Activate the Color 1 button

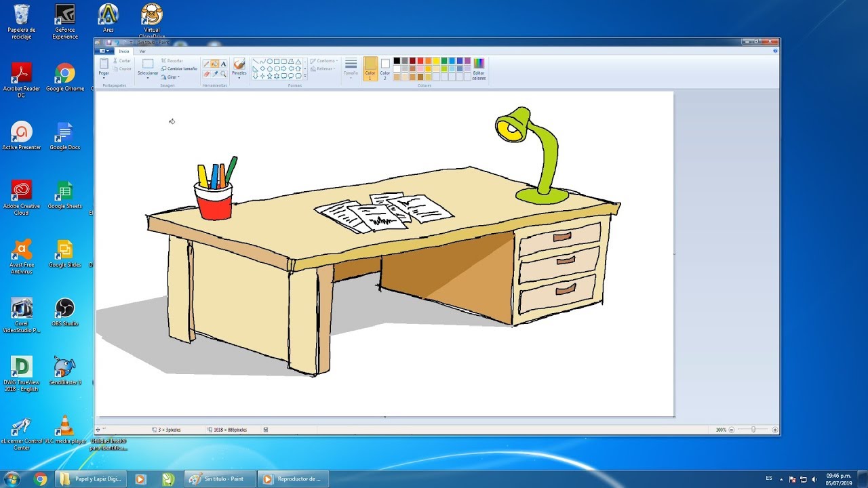pos(370,68)
